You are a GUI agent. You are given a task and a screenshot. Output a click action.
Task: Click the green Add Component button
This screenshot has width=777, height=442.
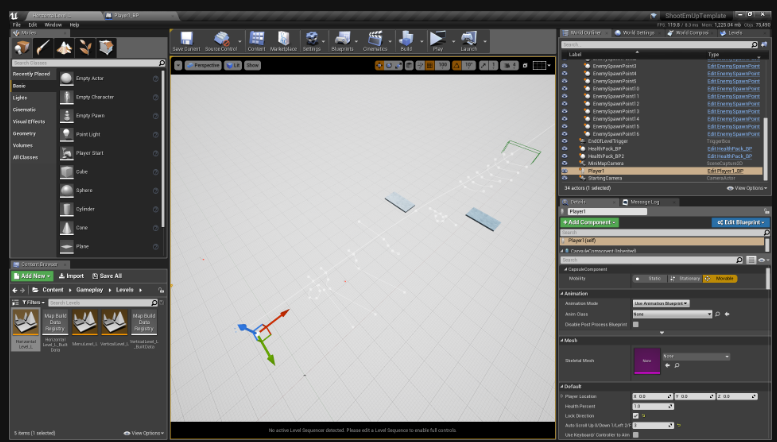(x=590, y=222)
